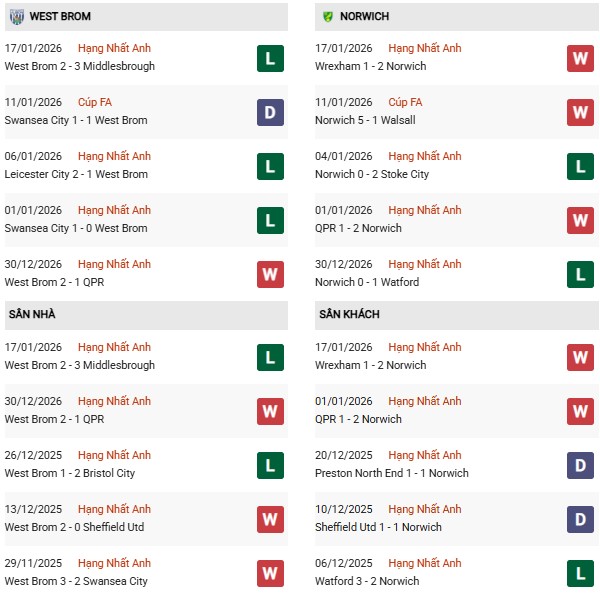Click the Swansea City 1 - 0 West Brom row

[x=76, y=228]
